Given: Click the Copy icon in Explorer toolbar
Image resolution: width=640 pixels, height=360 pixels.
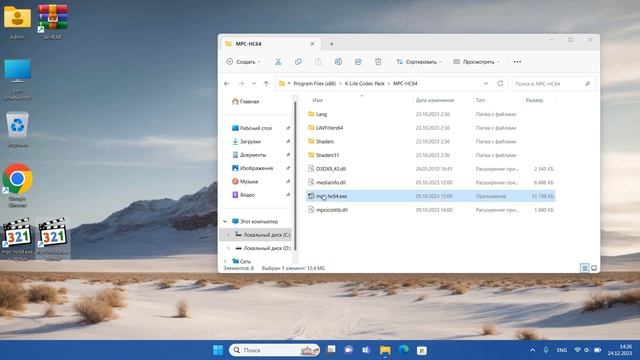Looking at the screenshot, I should tap(298, 62).
